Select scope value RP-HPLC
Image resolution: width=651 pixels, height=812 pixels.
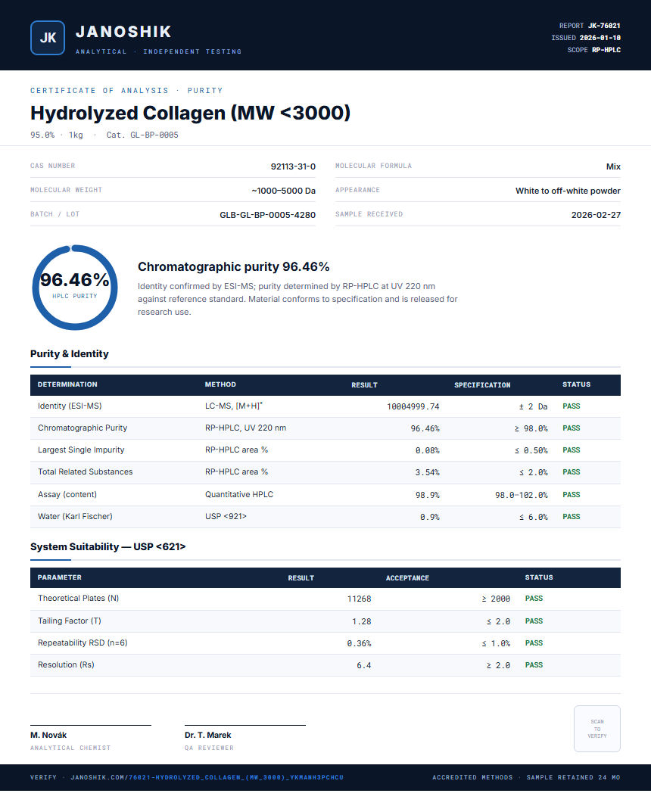point(606,50)
